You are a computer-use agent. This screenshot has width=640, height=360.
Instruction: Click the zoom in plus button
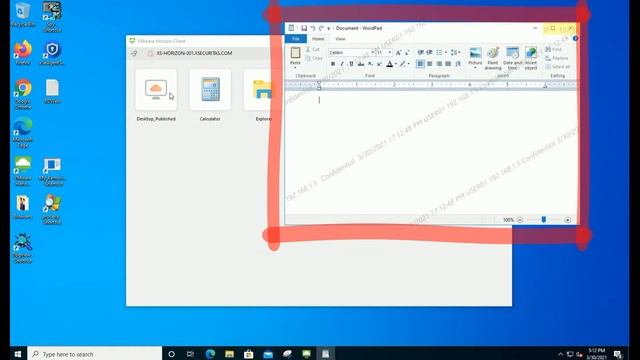[567, 220]
